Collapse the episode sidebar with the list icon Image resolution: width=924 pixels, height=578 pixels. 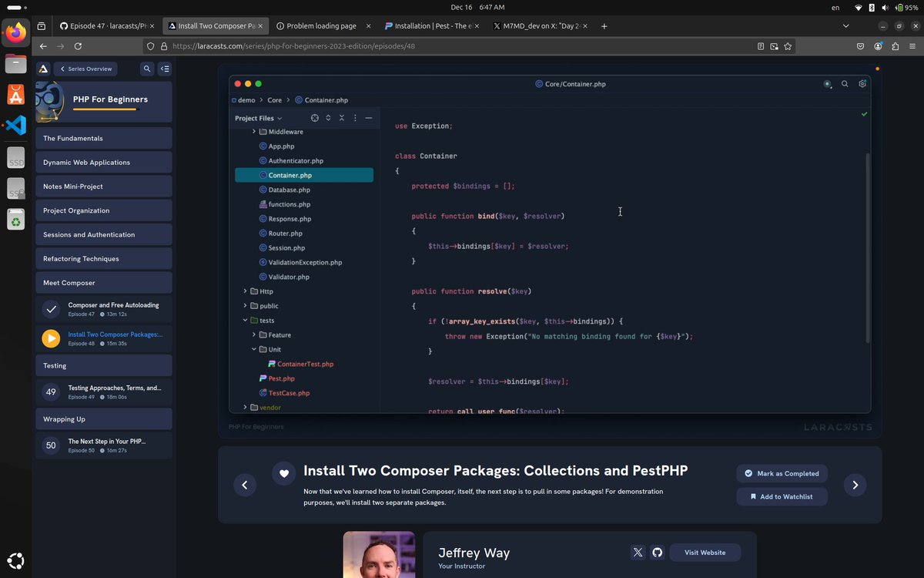pos(165,69)
